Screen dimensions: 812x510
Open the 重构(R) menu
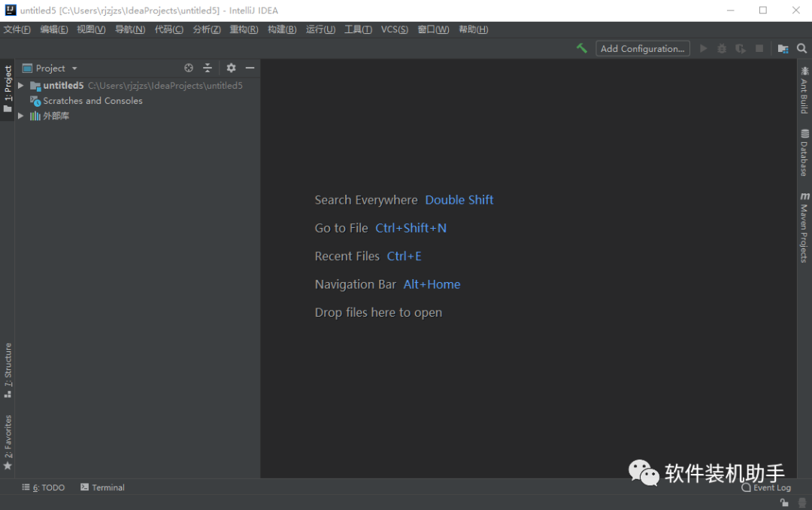tap(244, 29)
